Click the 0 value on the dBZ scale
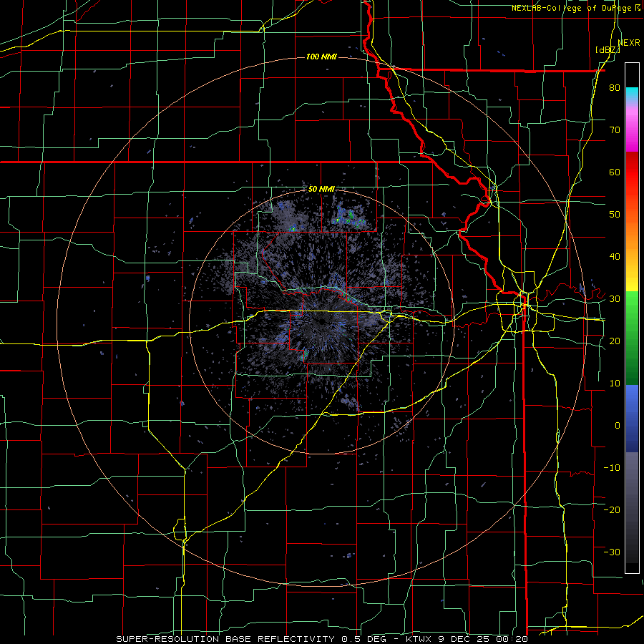The width and height of the screenshot is (644, 644). [618, 426]
